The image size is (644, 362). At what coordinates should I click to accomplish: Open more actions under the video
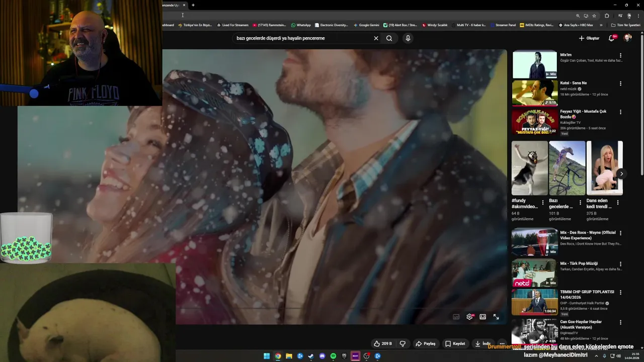point(502,344)
